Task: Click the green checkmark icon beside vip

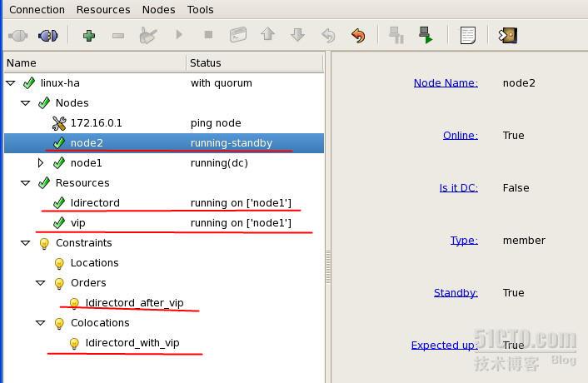Action: pyautogui.click(x=59, y=222)
